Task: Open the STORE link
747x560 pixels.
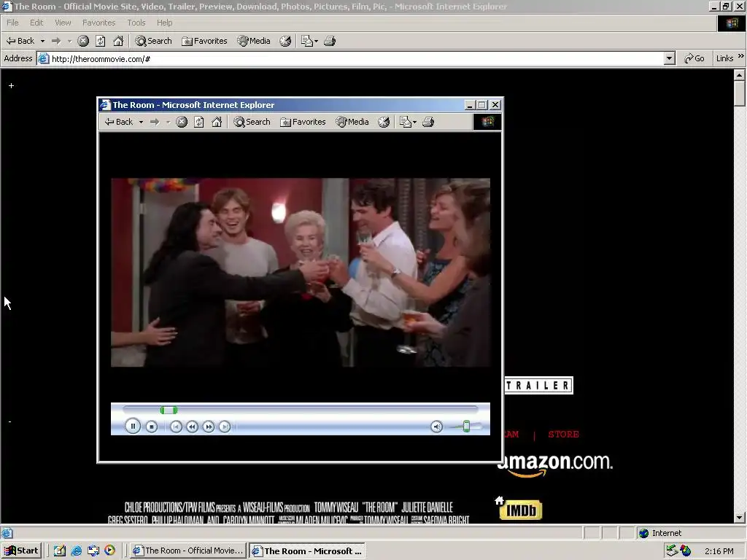Action: [x=563, y=435]
